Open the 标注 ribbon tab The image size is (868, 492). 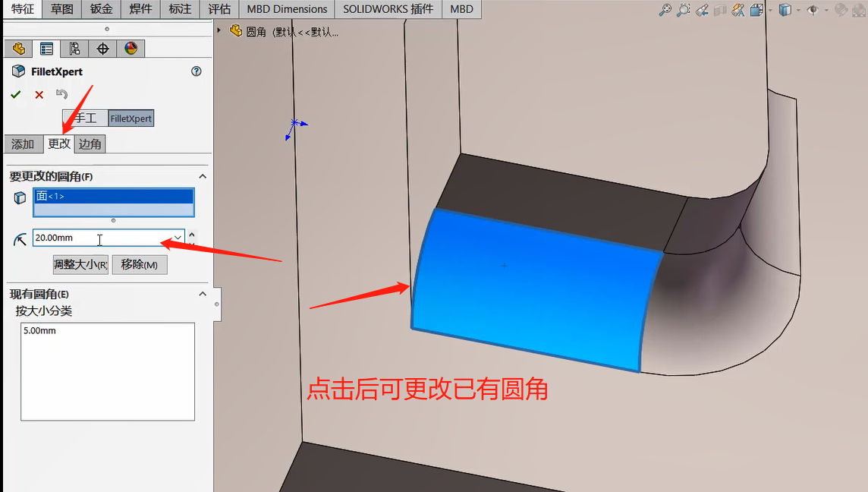[x=180, y=9]
